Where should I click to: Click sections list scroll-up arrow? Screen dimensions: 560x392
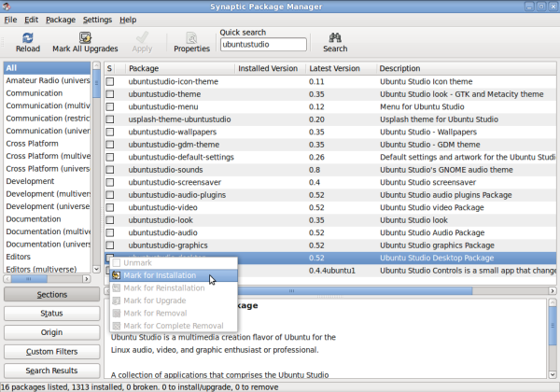click(x=96, y=65)
